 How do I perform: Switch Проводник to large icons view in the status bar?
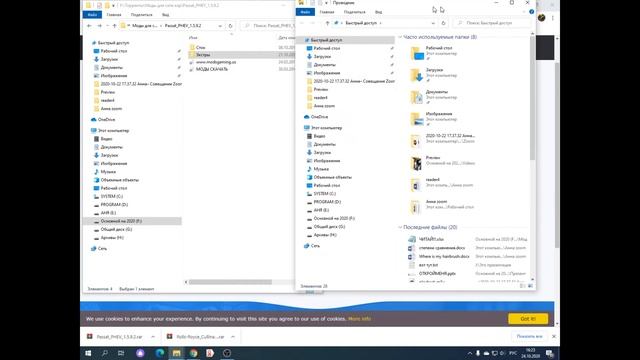(530, 286)
